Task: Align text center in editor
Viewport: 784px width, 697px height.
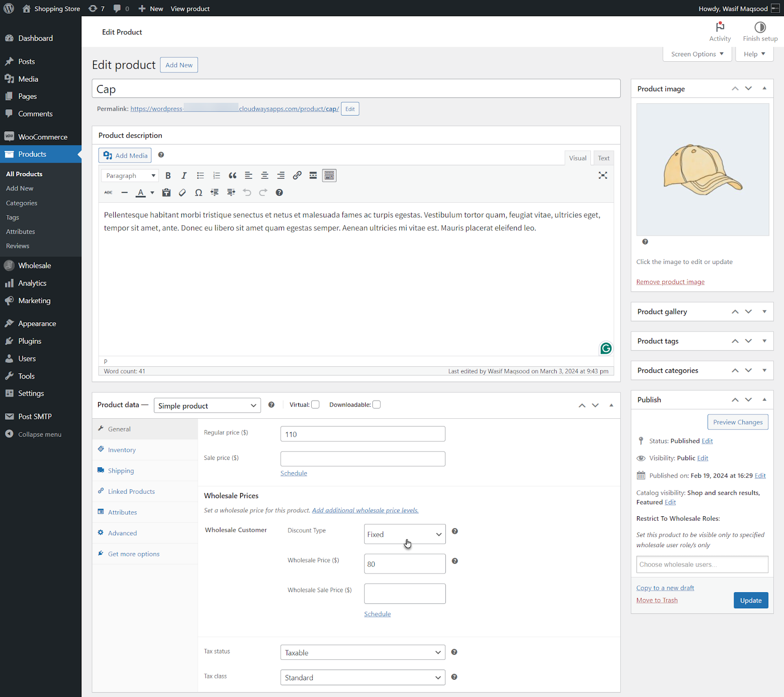Action: tap(265, 175)
